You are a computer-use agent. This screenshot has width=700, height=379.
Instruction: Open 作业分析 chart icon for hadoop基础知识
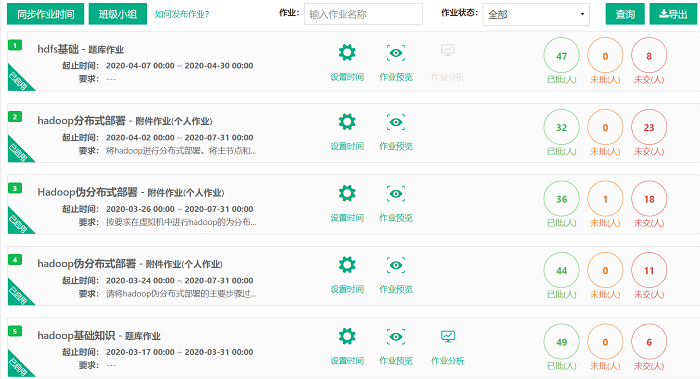[448, 336]
